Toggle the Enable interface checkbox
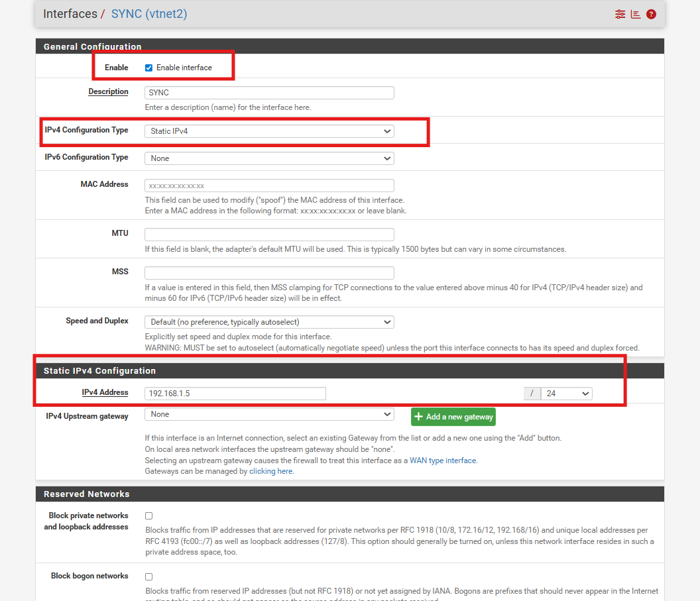Screen dimensions: 700x601 (x=149, y=68)
